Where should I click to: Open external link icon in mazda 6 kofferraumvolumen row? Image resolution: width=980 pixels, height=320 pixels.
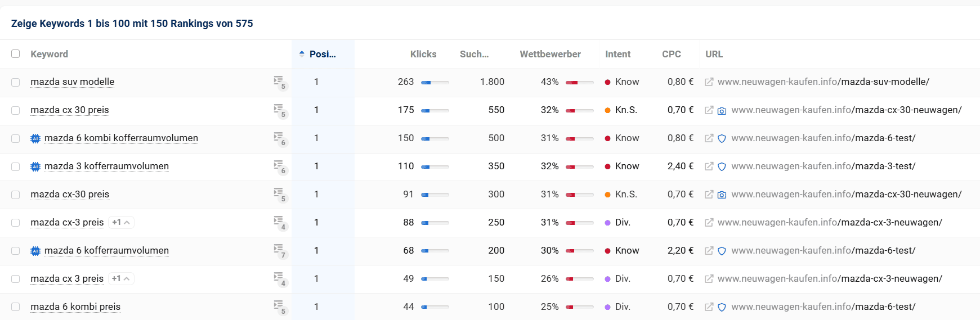[709, 251]
